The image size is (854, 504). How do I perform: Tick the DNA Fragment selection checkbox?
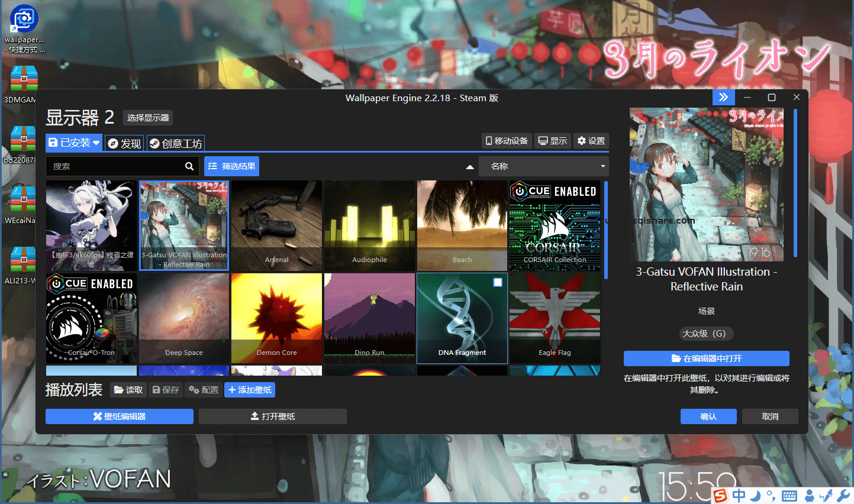point(497,282)
